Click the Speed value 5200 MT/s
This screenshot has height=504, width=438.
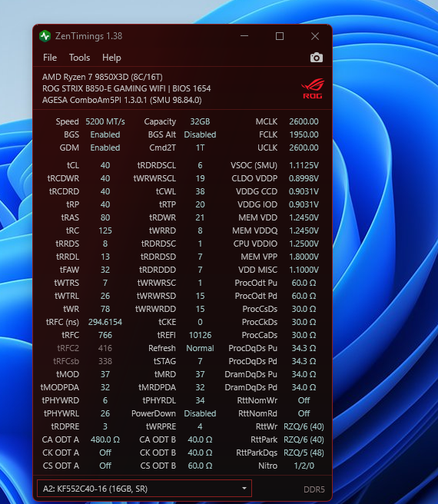pos(105,121)
